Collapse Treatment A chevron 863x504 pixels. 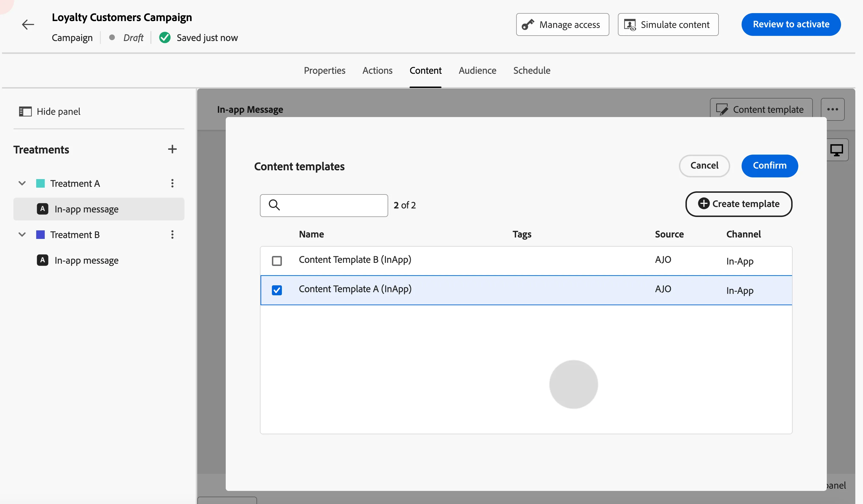coord(22,183)
